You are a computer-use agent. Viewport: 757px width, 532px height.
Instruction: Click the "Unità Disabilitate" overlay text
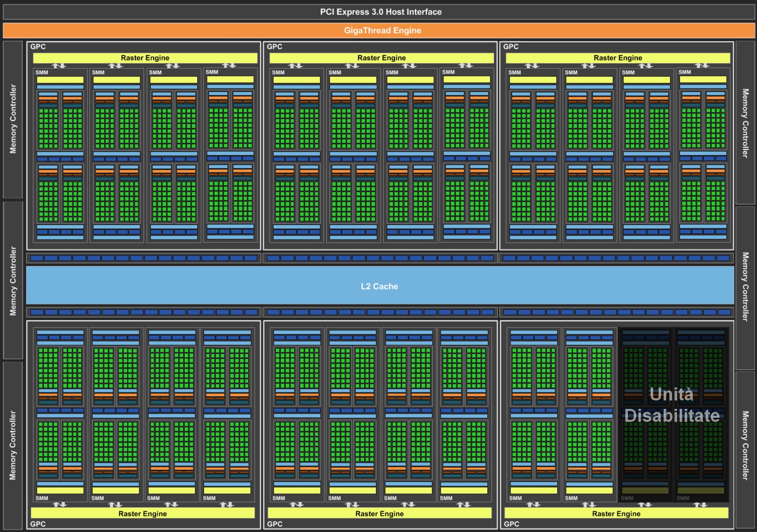(672, 405)
